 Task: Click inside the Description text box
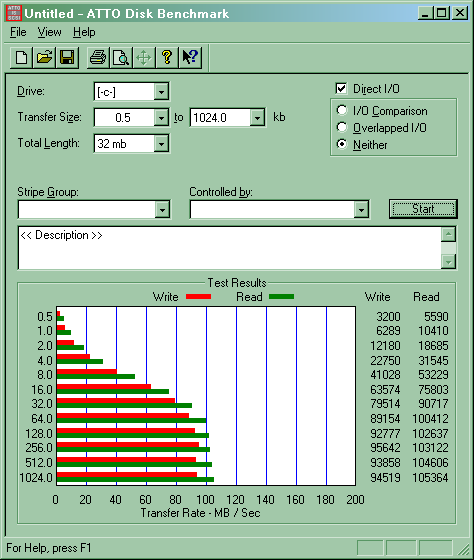[229, 248]
